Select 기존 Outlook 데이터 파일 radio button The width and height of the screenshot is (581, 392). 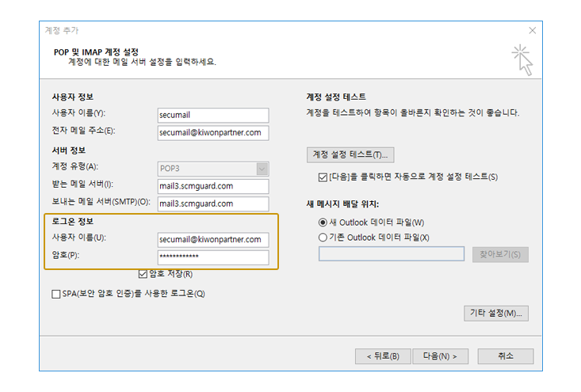(323, 237)
